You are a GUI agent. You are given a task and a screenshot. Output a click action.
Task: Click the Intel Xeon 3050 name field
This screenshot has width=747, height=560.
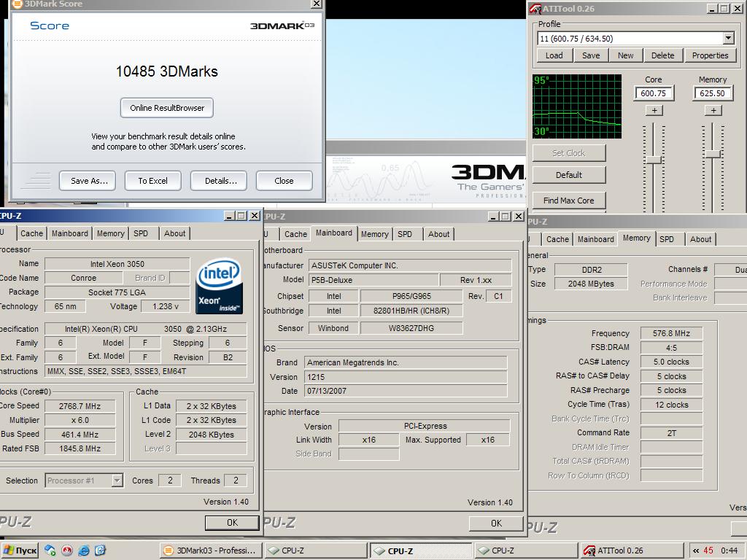pyautogui.click(x=117, y=264)
